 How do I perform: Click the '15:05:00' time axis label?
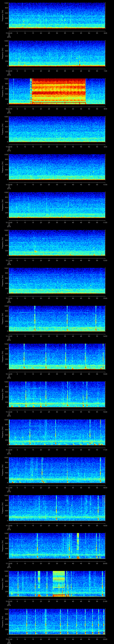pyautogui.click(x=9, y=33)
